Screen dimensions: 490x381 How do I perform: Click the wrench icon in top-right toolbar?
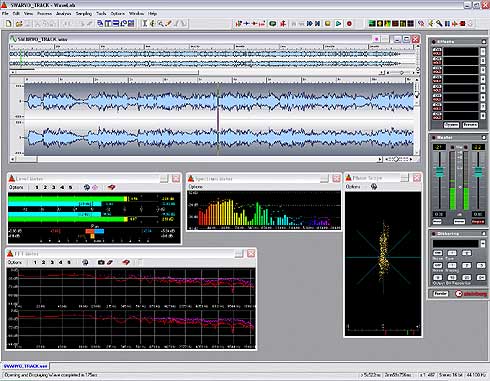point(439,24)
